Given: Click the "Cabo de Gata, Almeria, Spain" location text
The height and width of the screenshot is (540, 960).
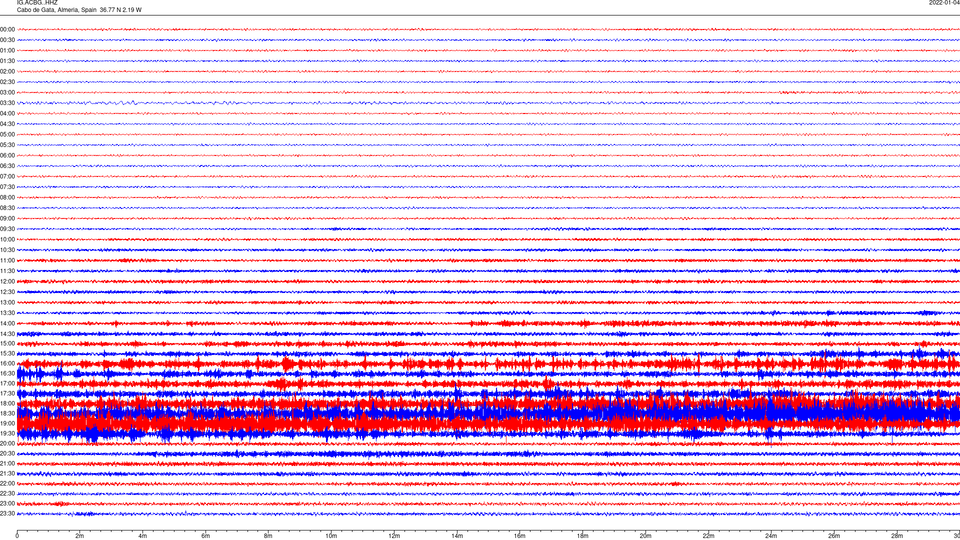Looking at the screenshot, I should pos(57,10).
